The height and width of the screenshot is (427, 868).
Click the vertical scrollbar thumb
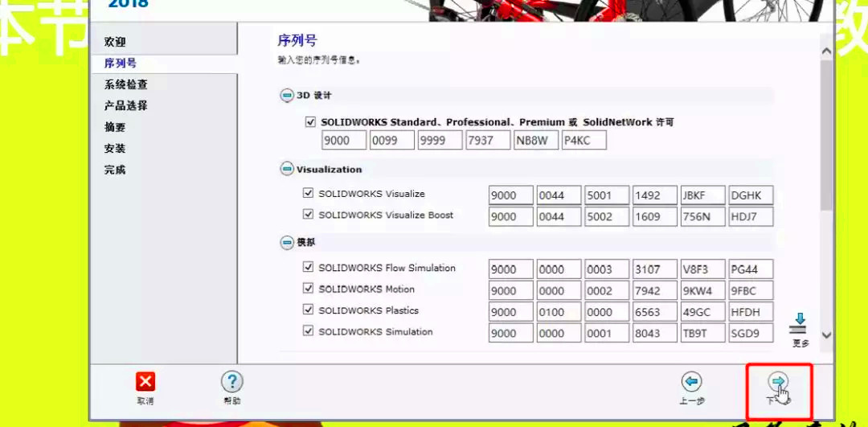(x=826, y=136)
